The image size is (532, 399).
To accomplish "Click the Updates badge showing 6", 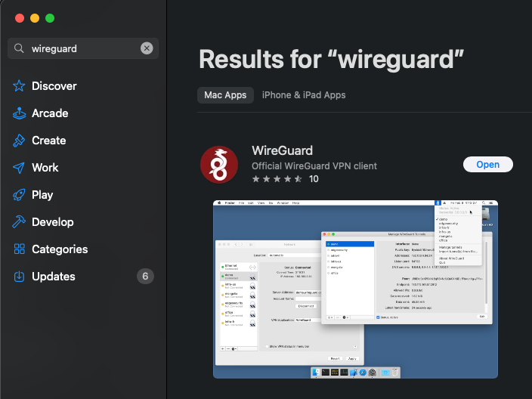I will pos(146,277).
